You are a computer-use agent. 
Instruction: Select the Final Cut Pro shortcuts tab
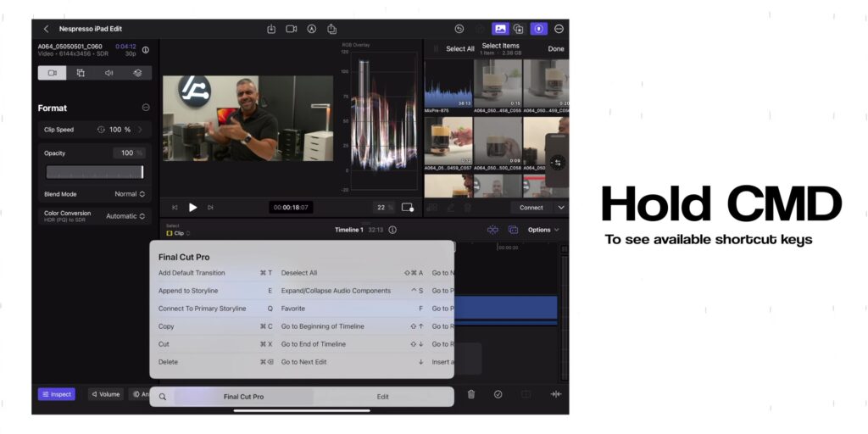click(x=243, y=397)
